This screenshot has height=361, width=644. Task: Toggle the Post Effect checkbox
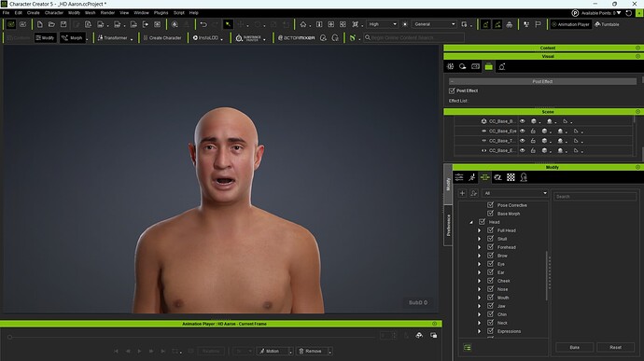click(x=452, y=90)
